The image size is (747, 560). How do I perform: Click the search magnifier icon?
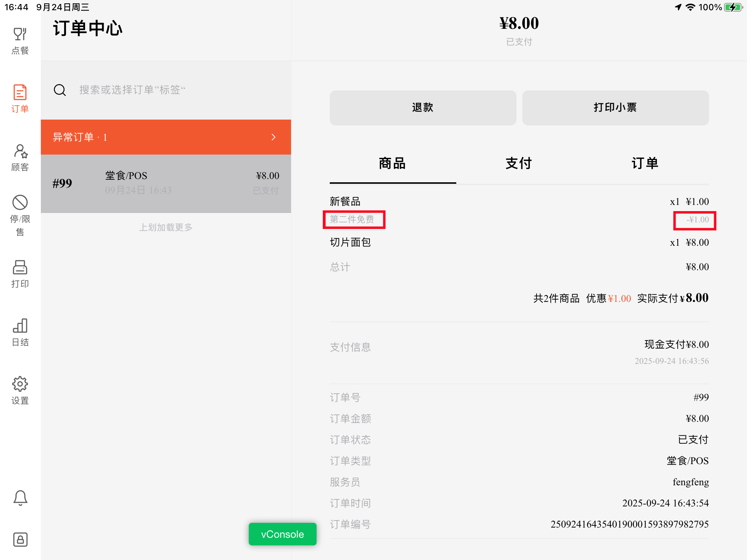point(60,90)
